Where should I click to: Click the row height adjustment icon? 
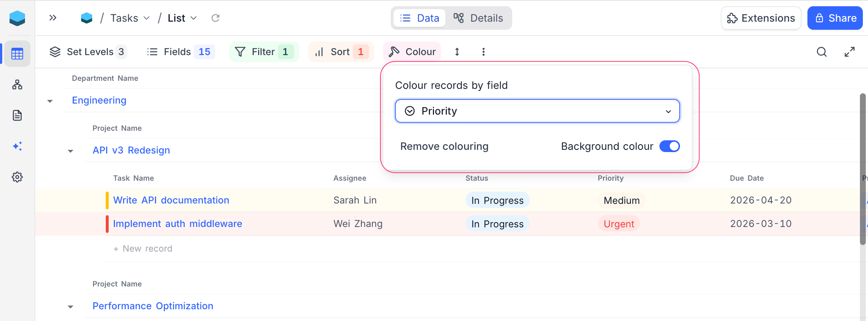[x=457, y=52]
